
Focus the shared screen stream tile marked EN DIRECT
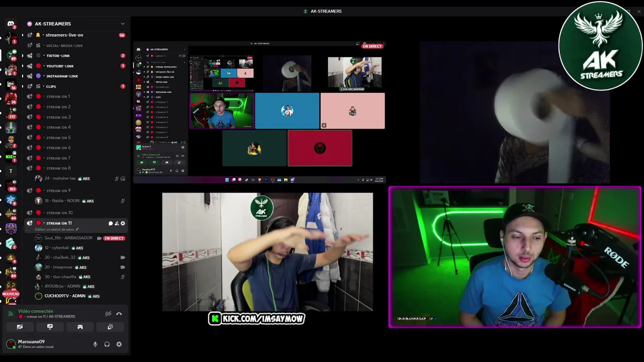point(260,112)
